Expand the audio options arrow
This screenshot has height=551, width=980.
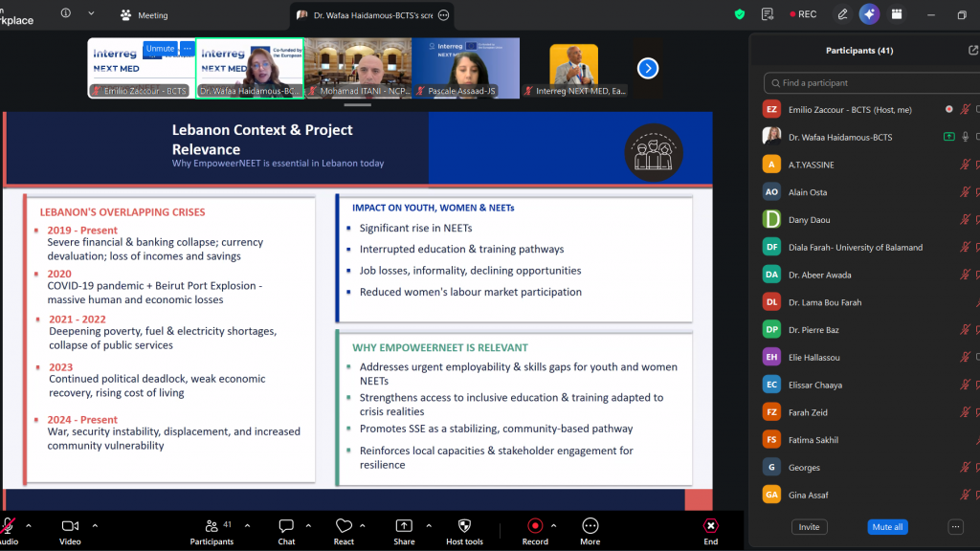click(28, 525)
